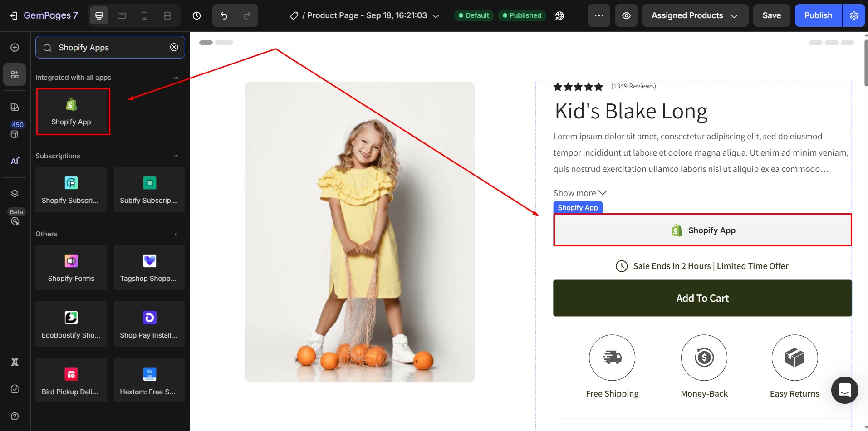Open page settings gear icon
Screen dimensions: 868x431
(854, 16)
